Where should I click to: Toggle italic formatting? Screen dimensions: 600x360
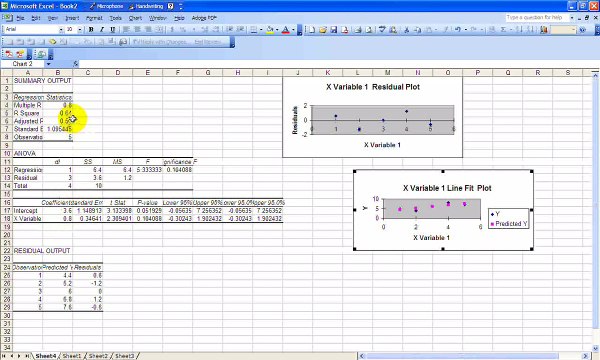point(102,29)
